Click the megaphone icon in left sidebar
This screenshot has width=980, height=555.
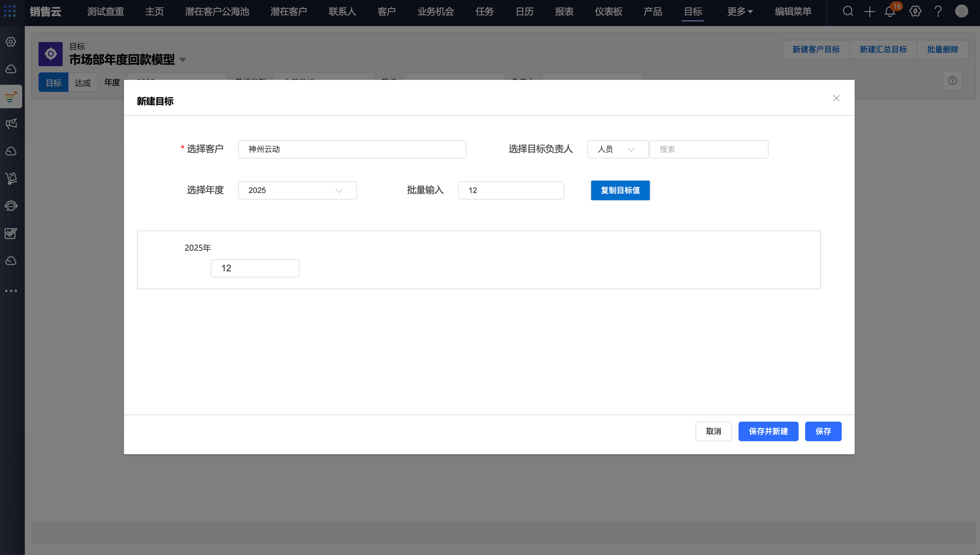(11, 124)
